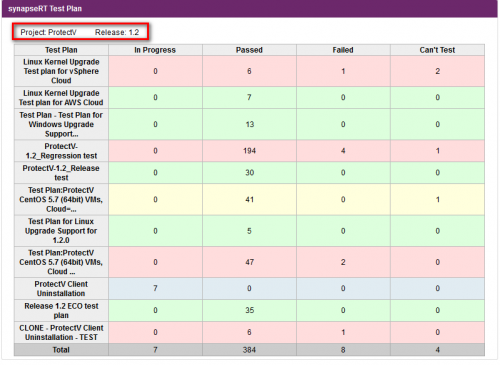This screenshot has height=365, width=500.
Task: Open CLONE - ProtectV Client Uninstallation - TEST plan
Action: click(61, 332)
